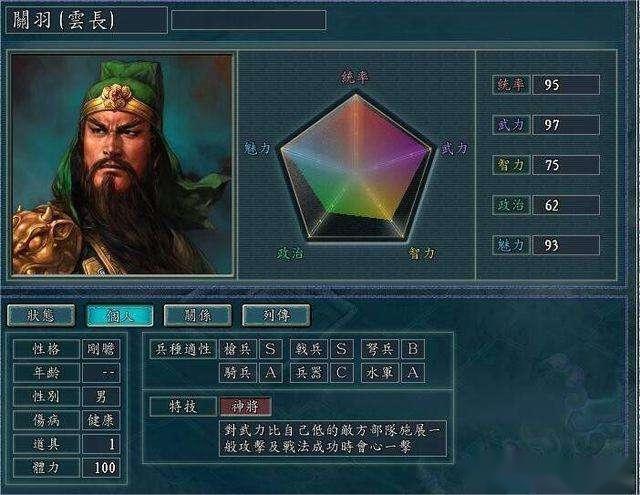
Task: Click the 體力 value 100 field
Action: pyautogui.click(x=101, y=468)
